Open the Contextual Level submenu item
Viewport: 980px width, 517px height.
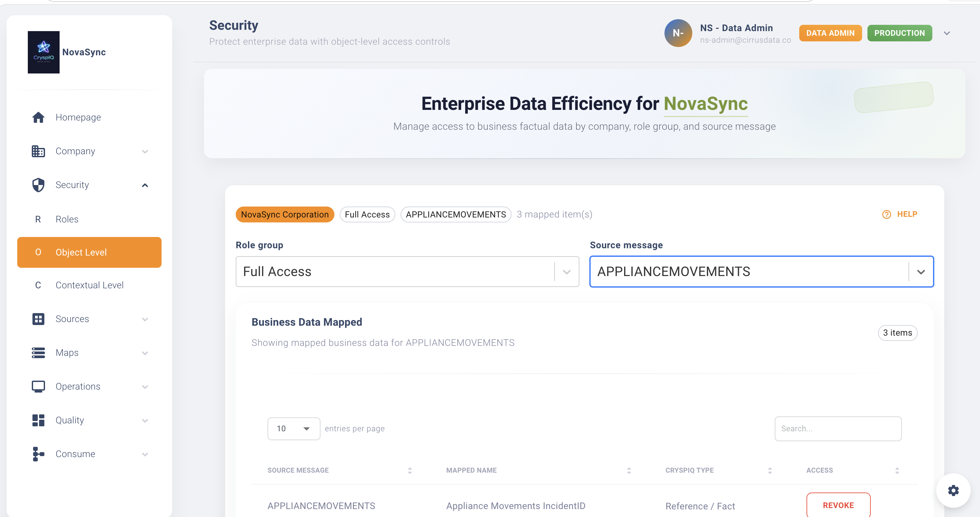(89, 285)
